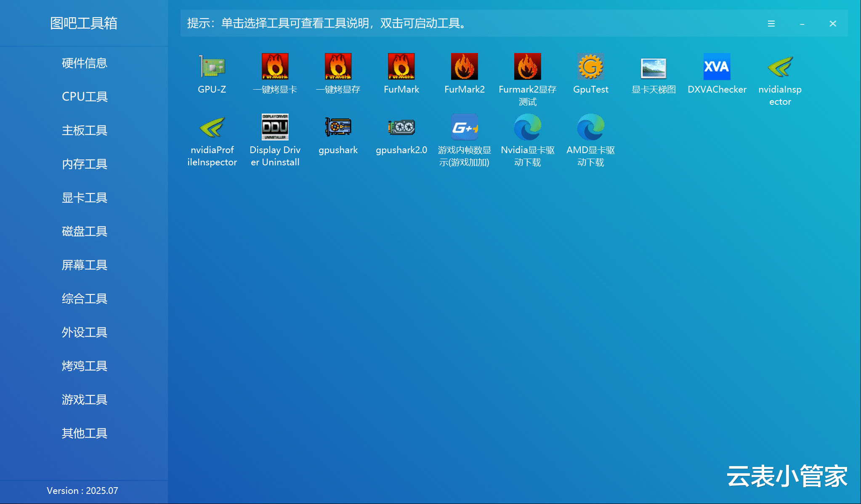
Task: Select the nvidiaInspector icon
Action: click(x=780, y=66)
